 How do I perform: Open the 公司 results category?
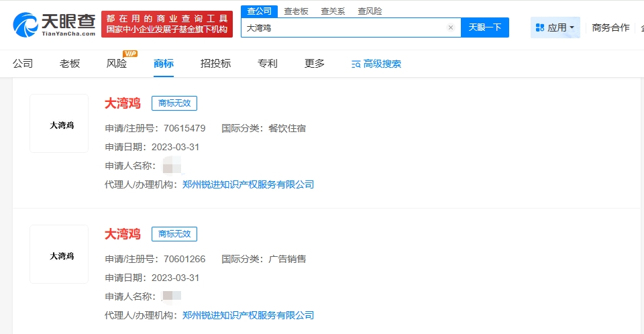pyautogui.click(x=23, y=64)
